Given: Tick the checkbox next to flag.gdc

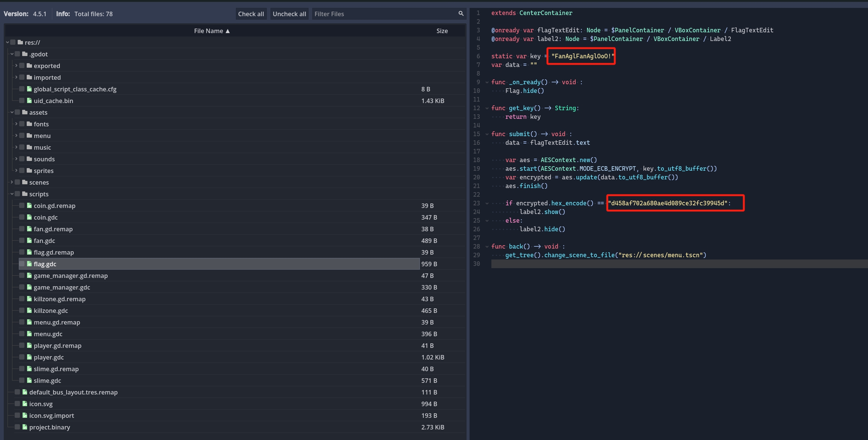Looking at the screenshot, I should point(22,264).
